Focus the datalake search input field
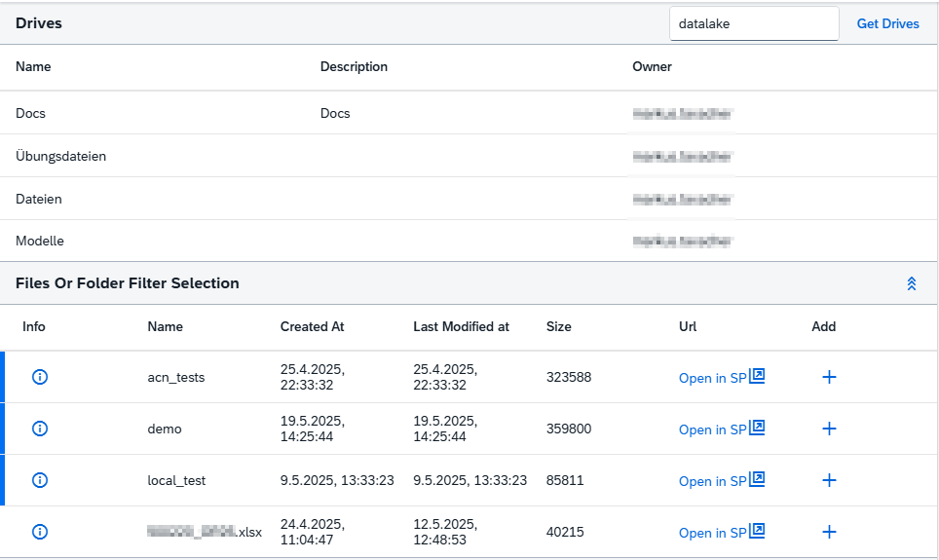This screenshot has height=560, width=939. pos(753,23)
